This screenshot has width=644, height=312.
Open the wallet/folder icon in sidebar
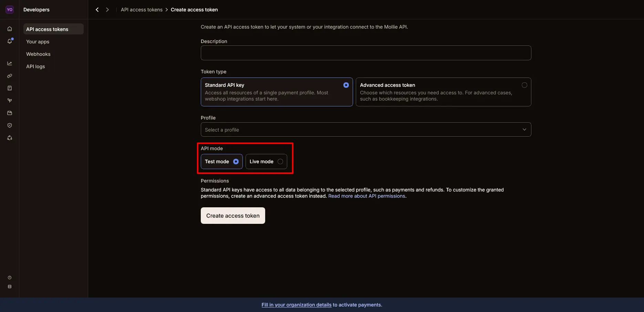coord(10,113)
